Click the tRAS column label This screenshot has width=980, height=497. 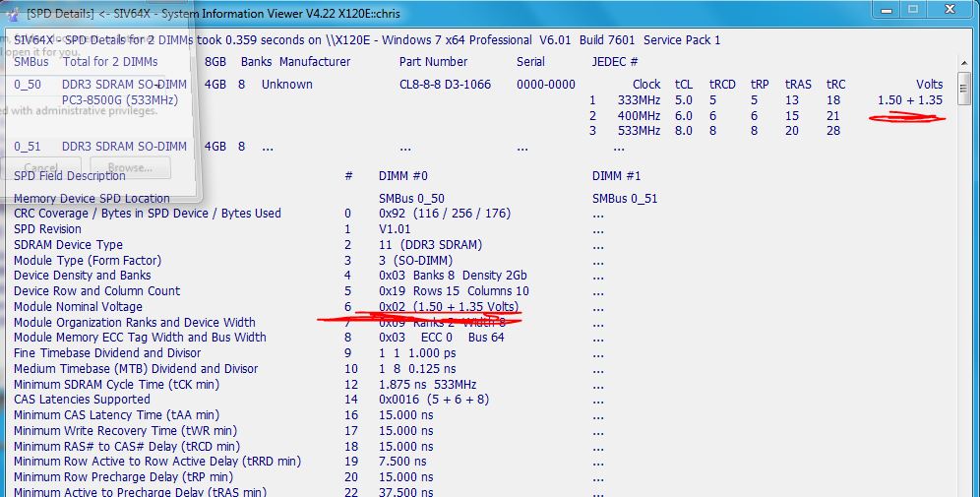click(798, 85)
